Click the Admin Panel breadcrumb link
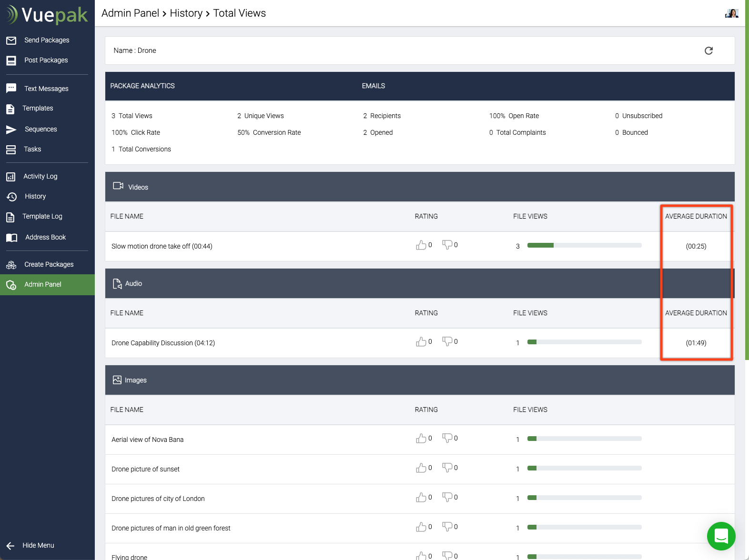This screenshot has height=560, width=749. click(x=130, y=13)
